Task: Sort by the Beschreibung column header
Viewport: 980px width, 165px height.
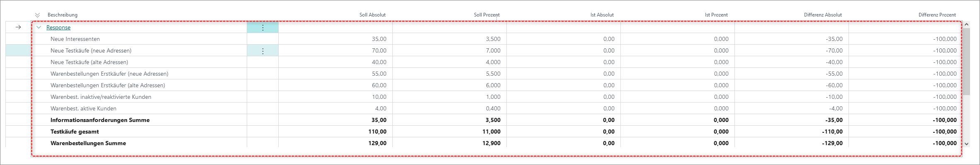Action: [63, 15]
